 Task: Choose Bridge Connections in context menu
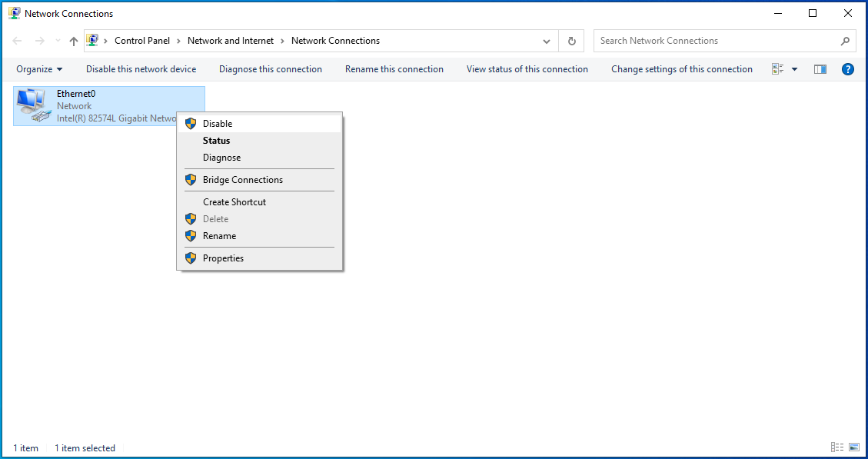[x=243, y=180]
